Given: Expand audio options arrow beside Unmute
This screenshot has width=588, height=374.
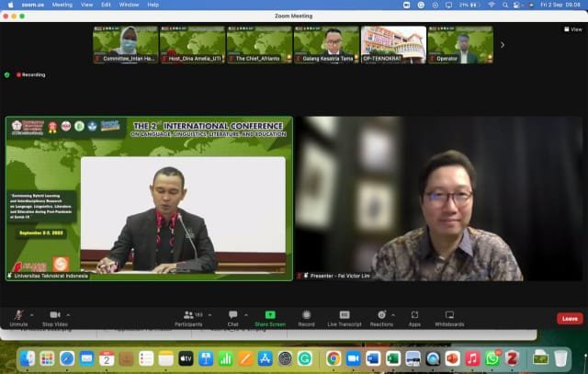Looking at the screenshot, I should 32,313.
